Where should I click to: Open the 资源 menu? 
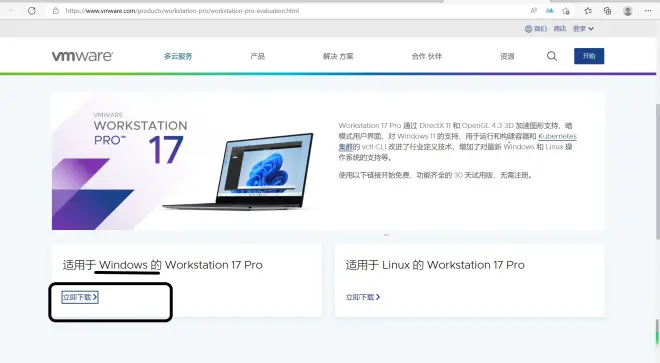[507, 56]
